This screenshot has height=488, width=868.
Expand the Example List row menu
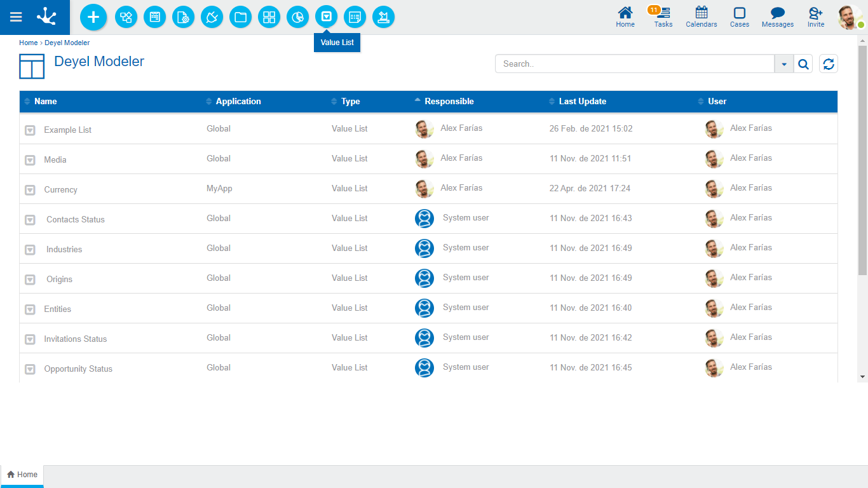(30, 130)
